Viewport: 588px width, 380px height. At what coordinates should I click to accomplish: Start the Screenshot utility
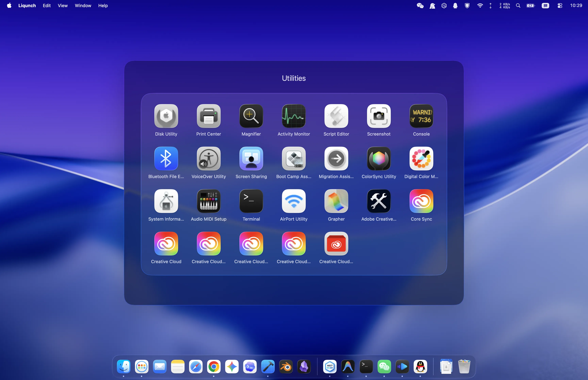(379, 116)
